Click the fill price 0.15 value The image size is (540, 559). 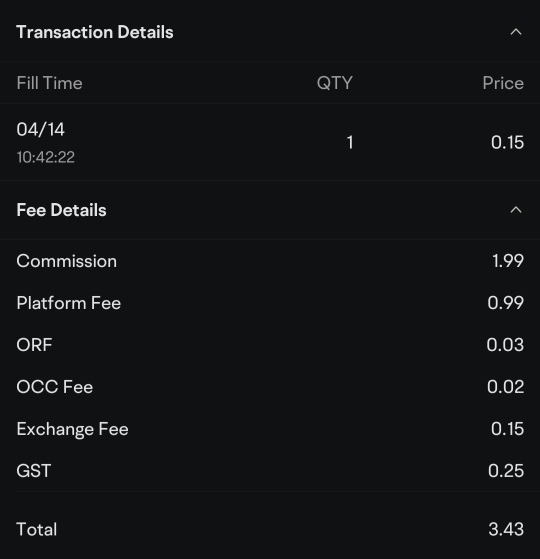tap(507, 142)
